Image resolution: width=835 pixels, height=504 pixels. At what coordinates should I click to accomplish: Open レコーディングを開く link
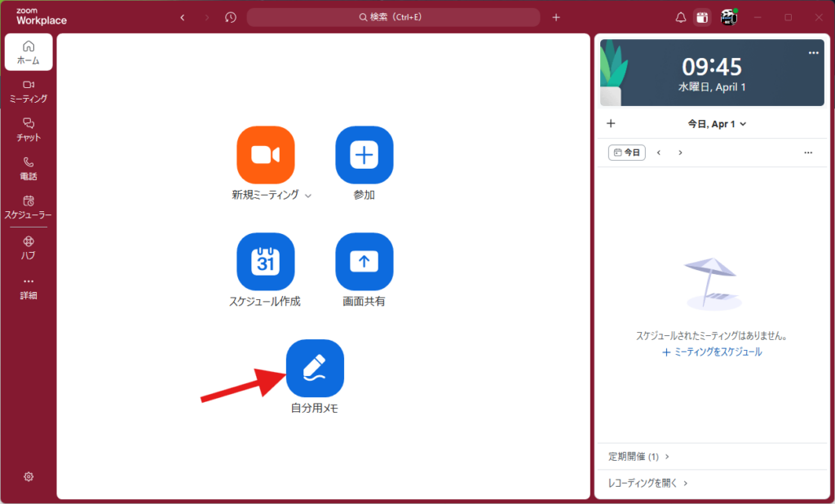(647, 483)
